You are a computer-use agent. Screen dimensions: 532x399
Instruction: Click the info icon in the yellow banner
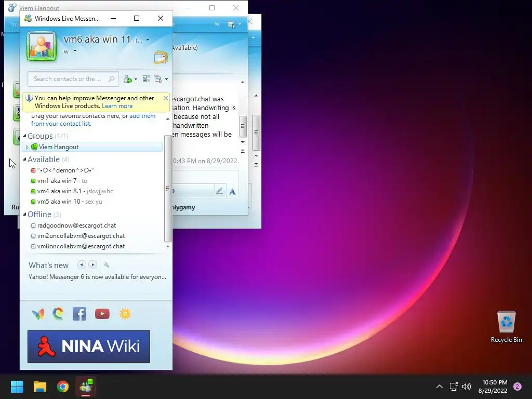point(29,98)
